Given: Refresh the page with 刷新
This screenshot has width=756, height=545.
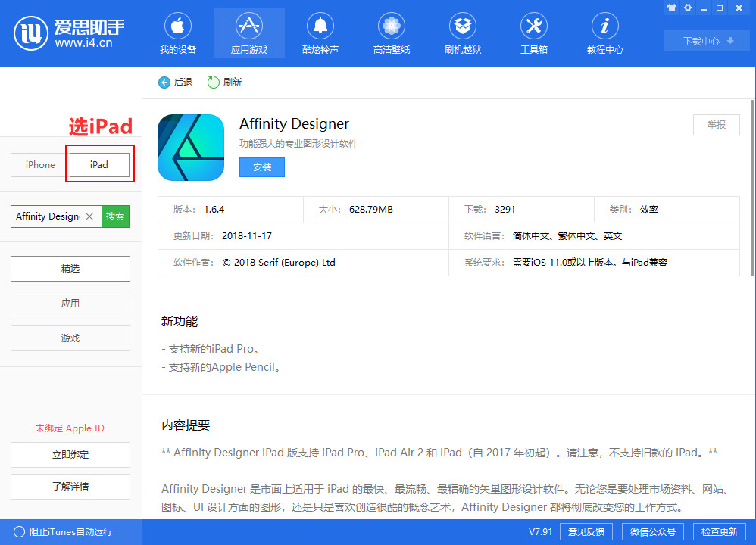Looking at the screenshot, I should 224,83.
